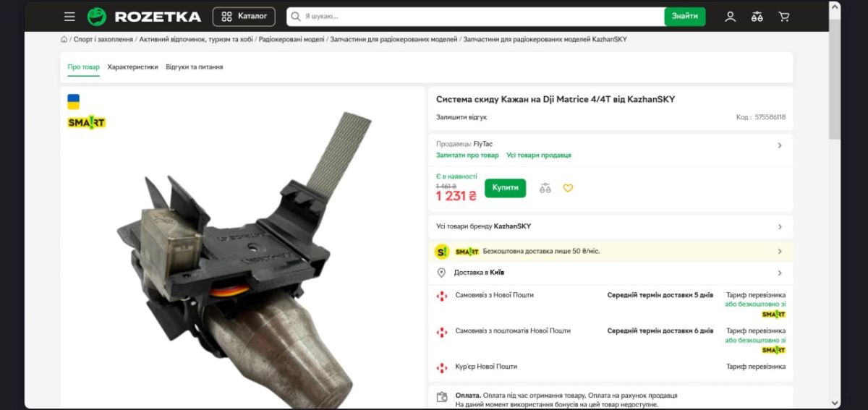Click the Ukrainian flag badge on photo

point(74,101)
